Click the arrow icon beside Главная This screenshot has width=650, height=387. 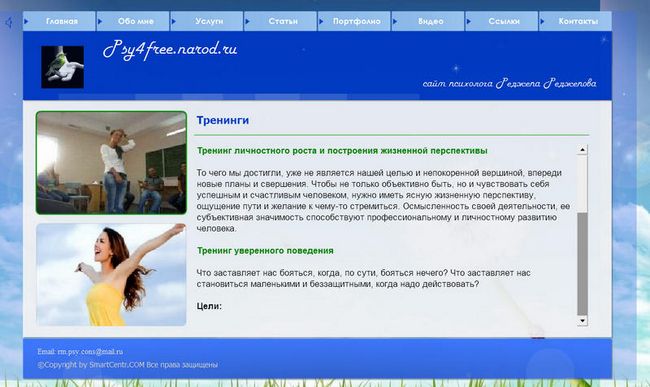tap(26, 21)
